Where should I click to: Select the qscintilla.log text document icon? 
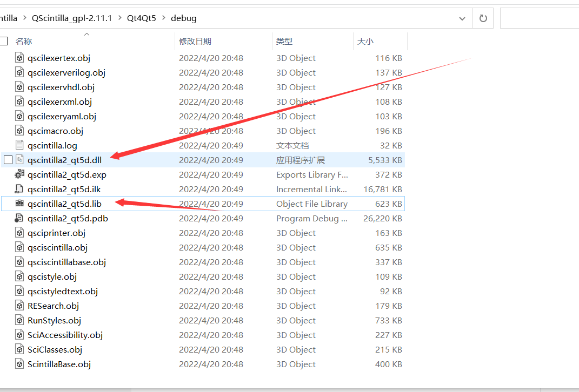pos(19,145)
